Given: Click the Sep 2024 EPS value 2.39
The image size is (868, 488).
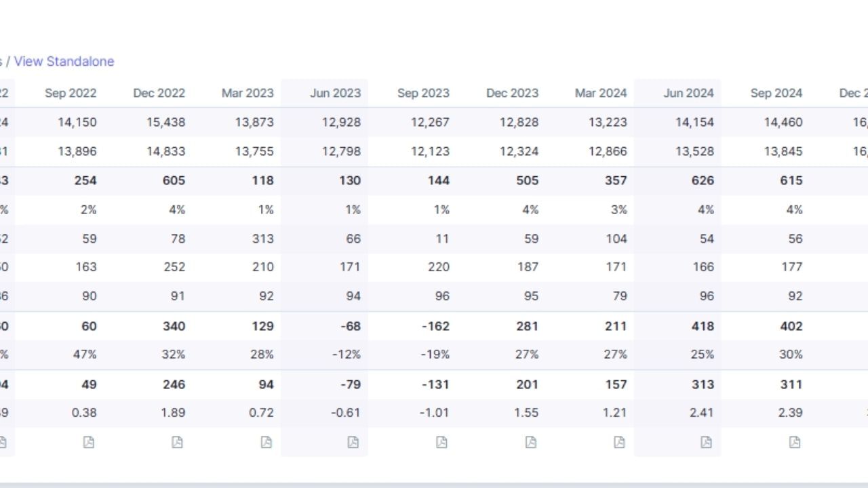Looking at the screenshot, I should (790, 412).
